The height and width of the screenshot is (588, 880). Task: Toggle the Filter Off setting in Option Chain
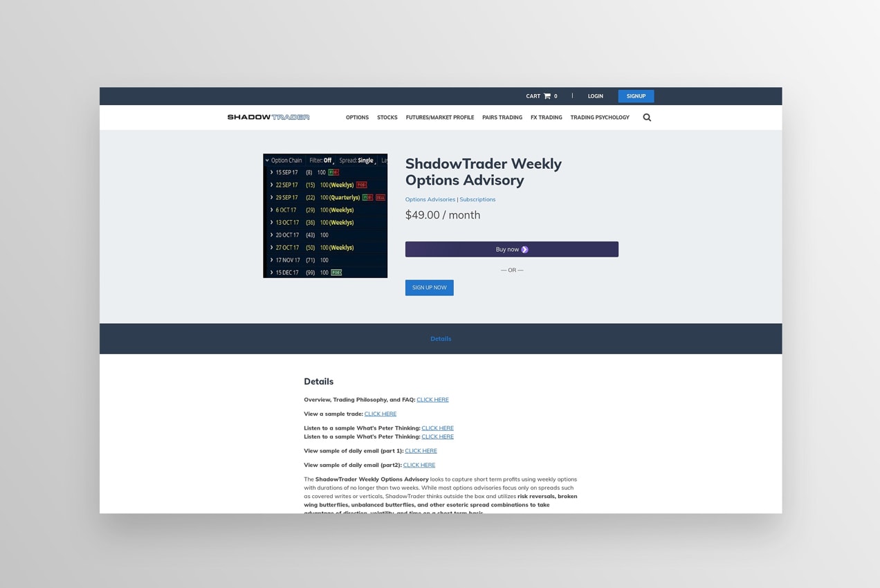click(x=322, y=160)
